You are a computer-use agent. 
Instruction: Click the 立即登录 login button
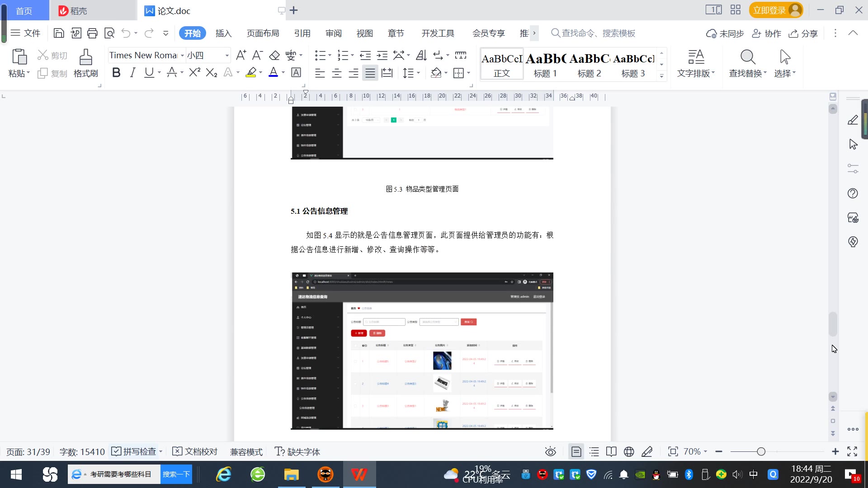[x=769, y=10]
